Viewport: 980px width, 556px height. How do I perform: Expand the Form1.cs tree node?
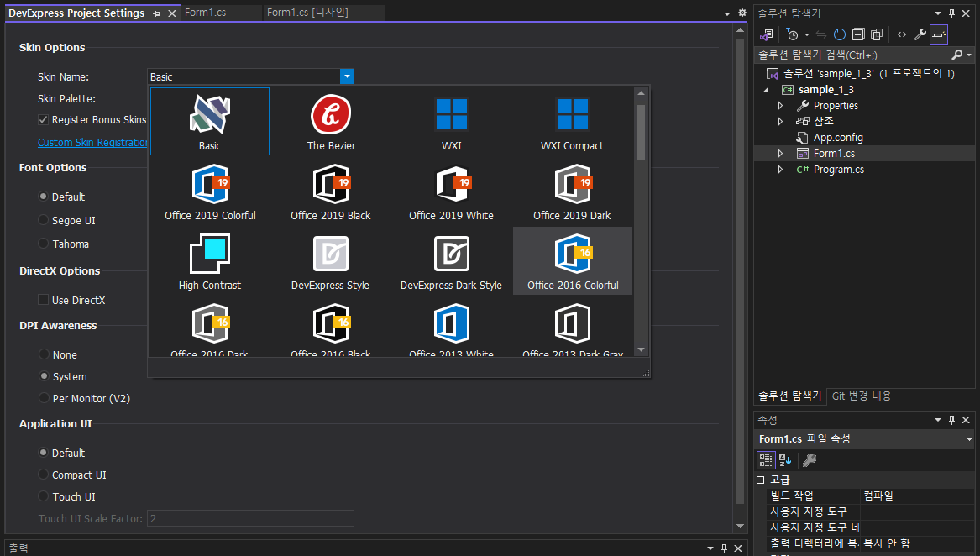point(780,153)
